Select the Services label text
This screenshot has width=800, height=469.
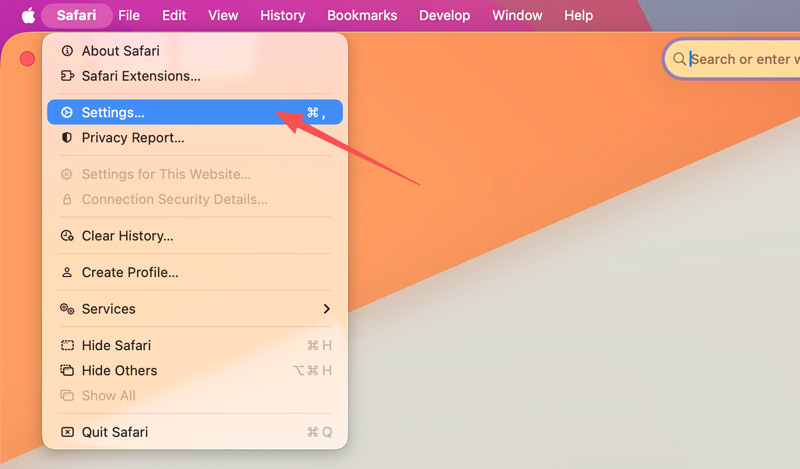[x=109, y=309]
